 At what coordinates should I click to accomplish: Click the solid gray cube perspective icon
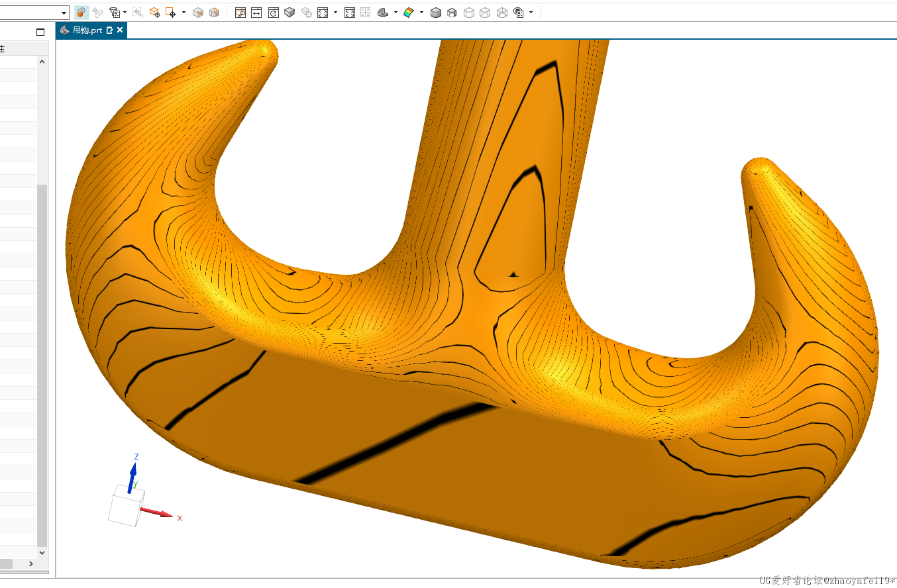tap(290, 12)
